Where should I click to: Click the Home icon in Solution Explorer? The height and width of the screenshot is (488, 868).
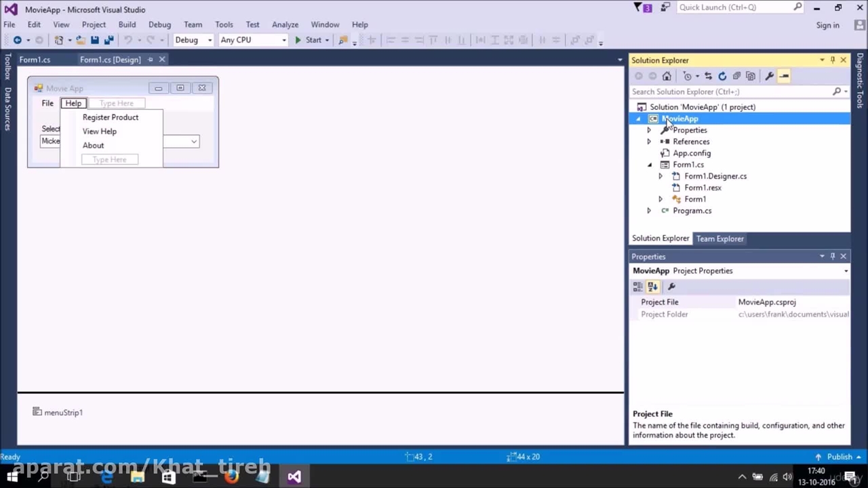667,76
